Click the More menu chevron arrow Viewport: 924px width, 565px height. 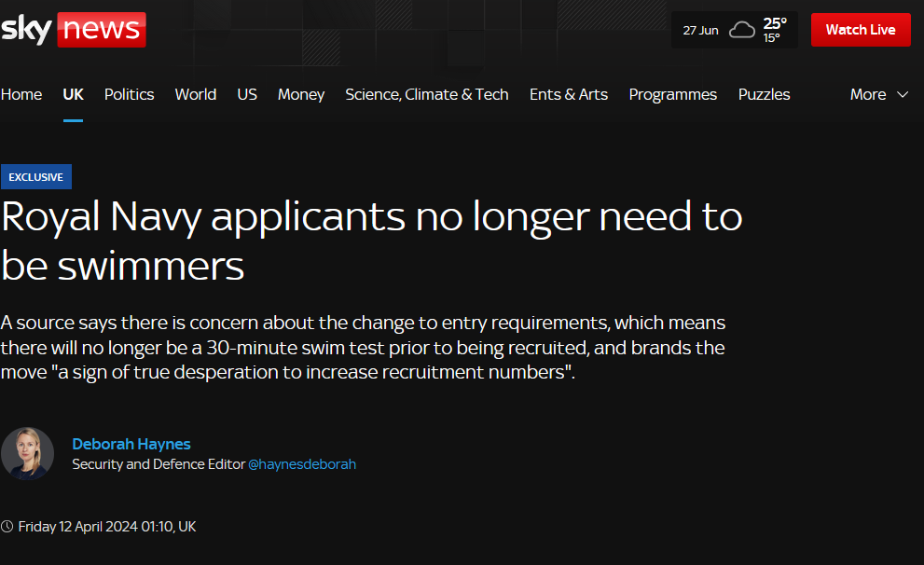(903, 94)
